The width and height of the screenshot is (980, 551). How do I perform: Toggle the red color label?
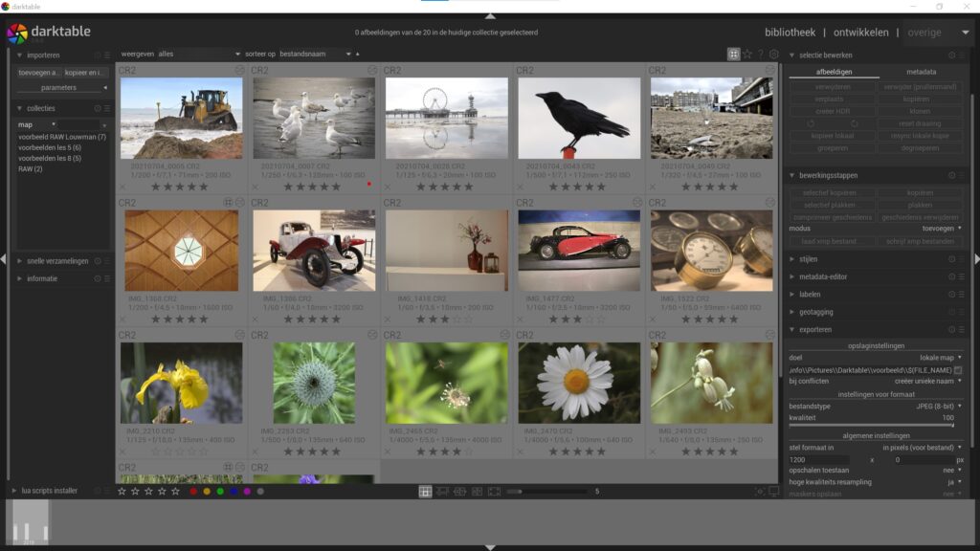click(x=193, y=492)
